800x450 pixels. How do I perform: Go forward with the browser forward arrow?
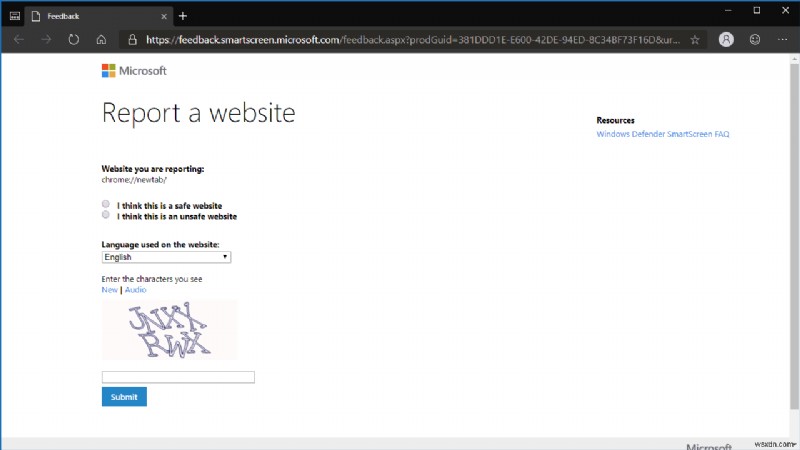click(46, 39)
